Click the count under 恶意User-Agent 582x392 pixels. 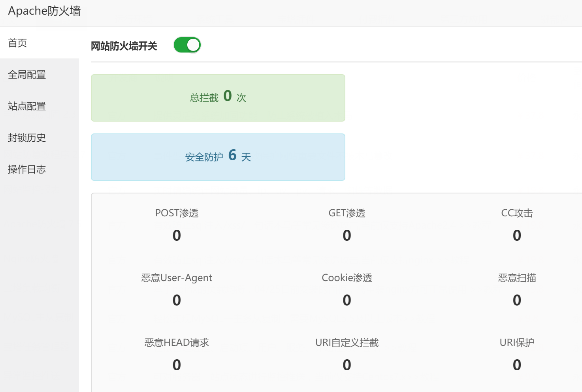coord(177,300)
